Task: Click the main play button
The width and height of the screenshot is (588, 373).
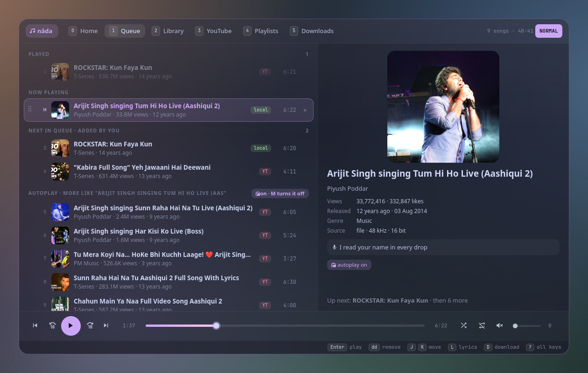Action: point(71,325)
